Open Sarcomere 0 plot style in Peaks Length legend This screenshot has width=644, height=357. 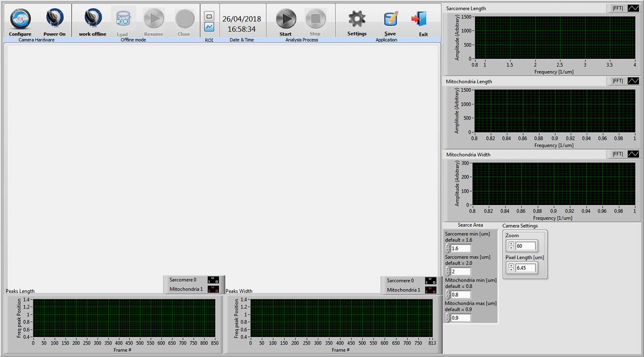click(213, 280)
